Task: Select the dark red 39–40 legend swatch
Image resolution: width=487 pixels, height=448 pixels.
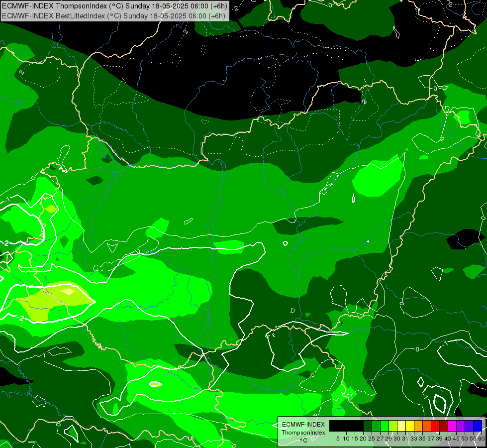Action: tap(444, 426)
